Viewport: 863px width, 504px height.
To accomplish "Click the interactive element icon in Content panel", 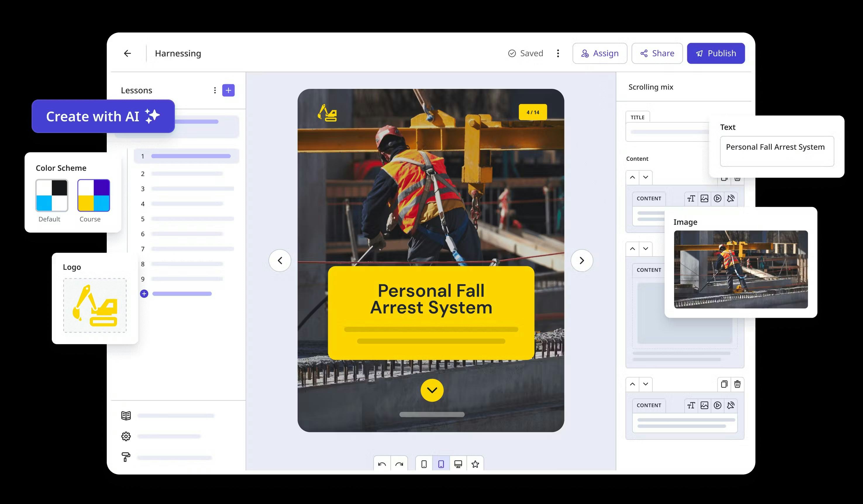I will pyautogui.click(x=732, y=198).
